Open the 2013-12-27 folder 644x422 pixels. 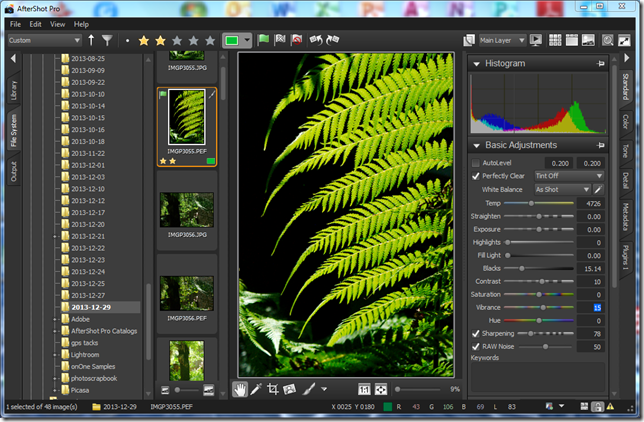tap(88, 295)
